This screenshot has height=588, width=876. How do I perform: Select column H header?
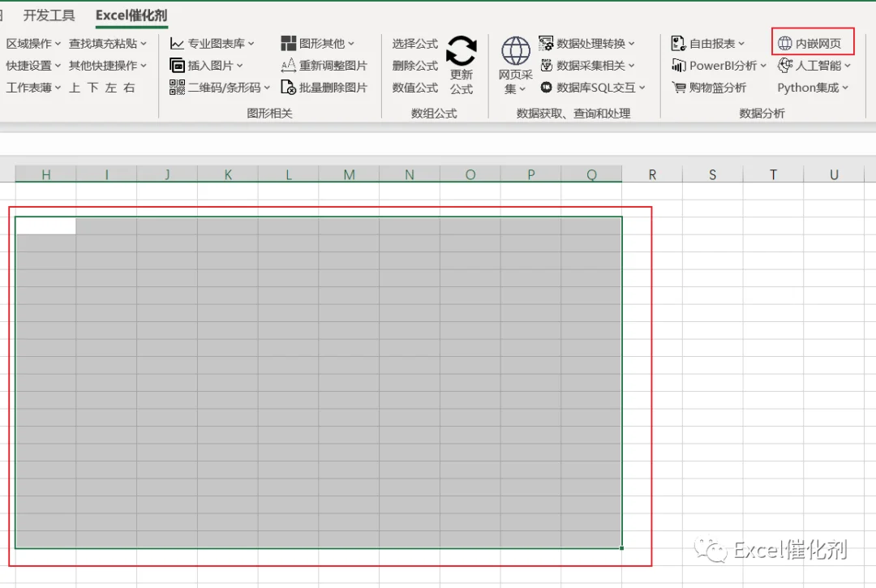(45, 175)
